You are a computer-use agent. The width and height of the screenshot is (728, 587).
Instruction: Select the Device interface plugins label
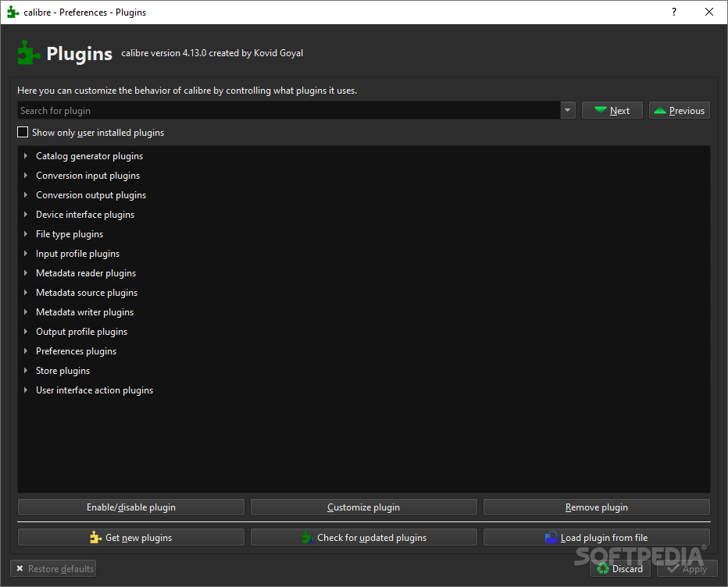click(x=85, y=215)
